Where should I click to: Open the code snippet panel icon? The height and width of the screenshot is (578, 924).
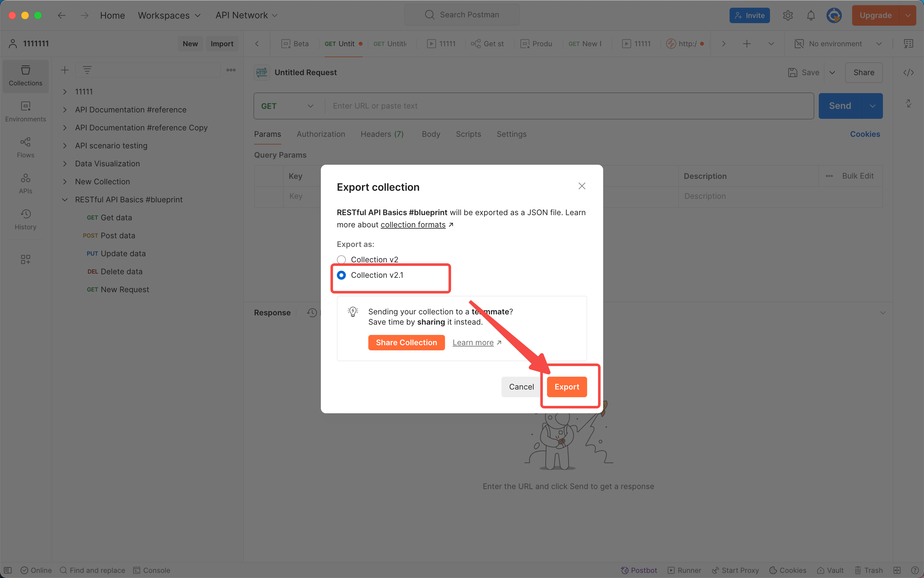click(908, 73)
